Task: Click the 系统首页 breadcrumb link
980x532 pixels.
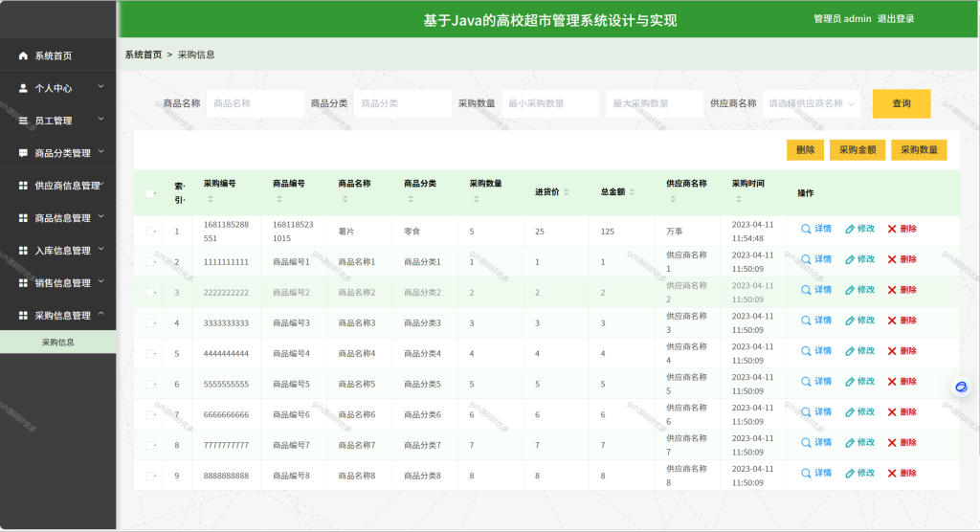Action: [144, 55]
